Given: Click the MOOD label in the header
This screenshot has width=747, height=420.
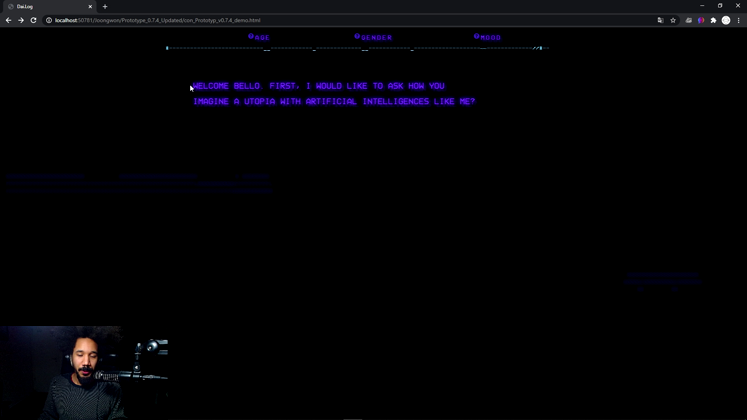Looking at the screenshot, I should pos(490,38).
